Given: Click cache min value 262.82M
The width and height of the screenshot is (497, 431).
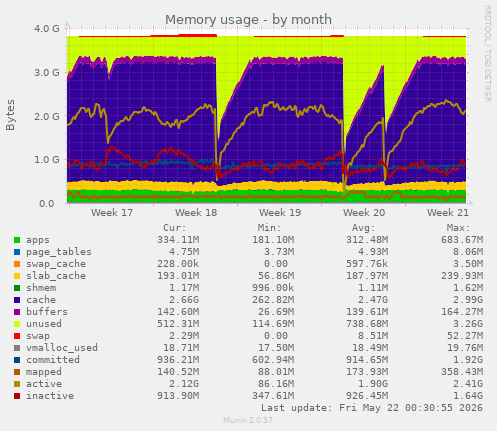Looking at the screenshot, I should pyautogui.click(x=273, y=300).
